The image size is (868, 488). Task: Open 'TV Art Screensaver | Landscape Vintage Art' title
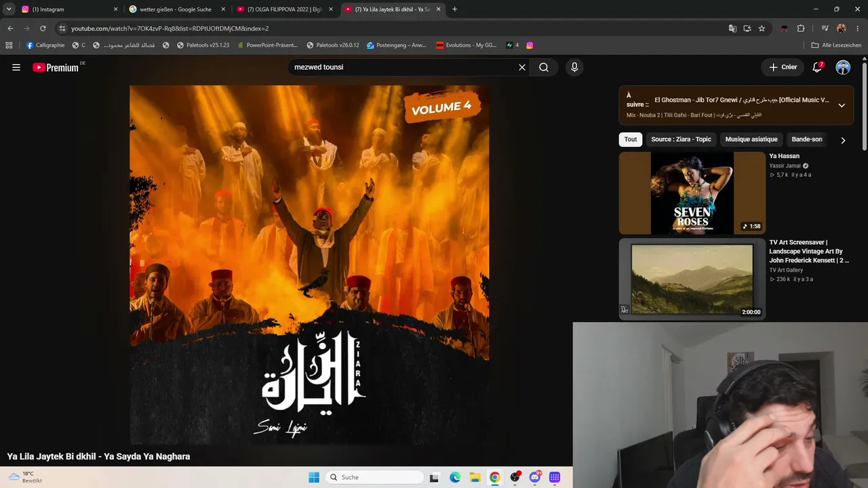pyautogui.click(x=809, y=251)
